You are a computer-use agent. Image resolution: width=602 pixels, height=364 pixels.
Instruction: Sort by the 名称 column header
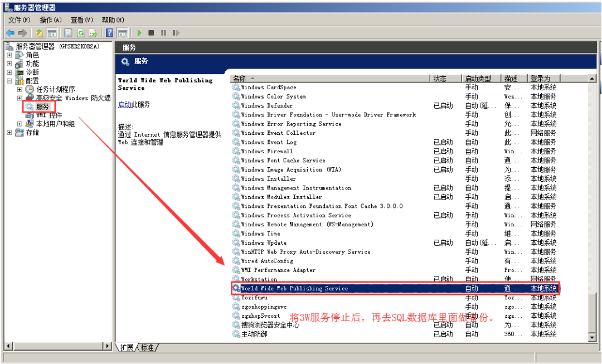[x=329, y=79]
